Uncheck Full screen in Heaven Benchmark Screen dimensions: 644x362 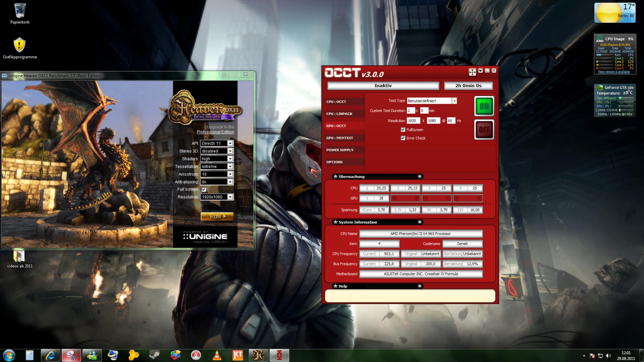tap(204, 190)
